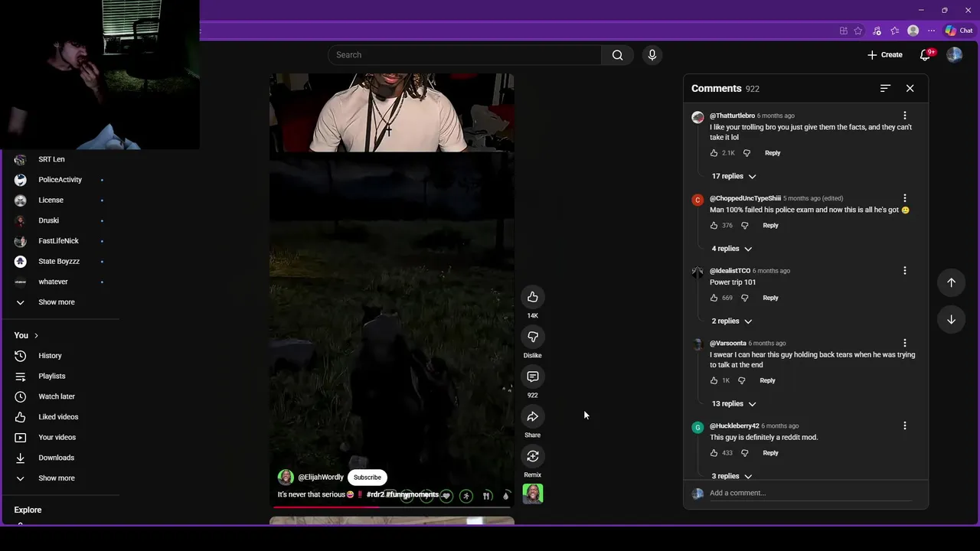This screenshot has width=980, height=551.
Task: Open browser Favorites list icon
Action: point(894,31)
